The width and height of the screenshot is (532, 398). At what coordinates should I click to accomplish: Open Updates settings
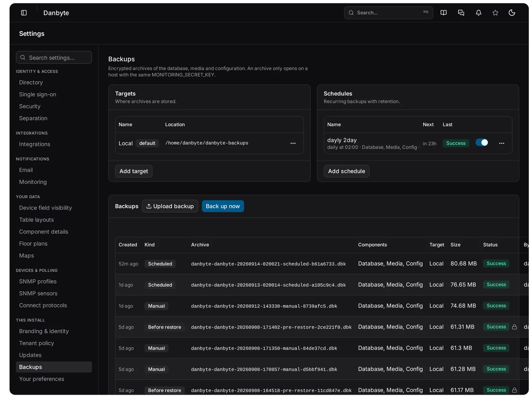pyautogui.click(x=30, y=355)
